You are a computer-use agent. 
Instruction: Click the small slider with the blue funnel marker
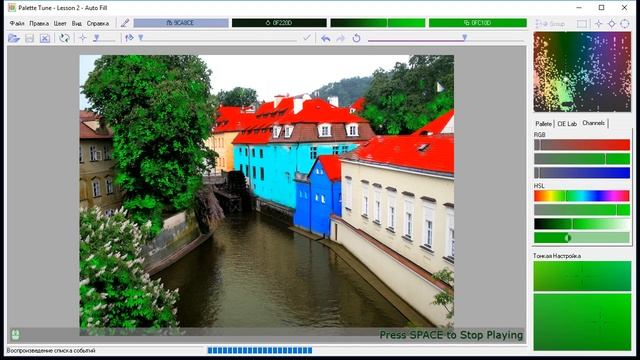pos(104,39)
